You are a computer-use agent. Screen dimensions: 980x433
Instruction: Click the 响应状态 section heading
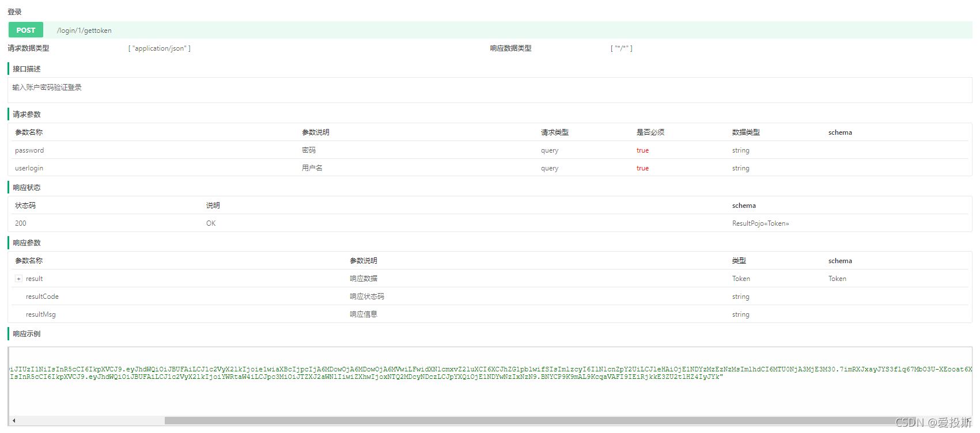27,188
